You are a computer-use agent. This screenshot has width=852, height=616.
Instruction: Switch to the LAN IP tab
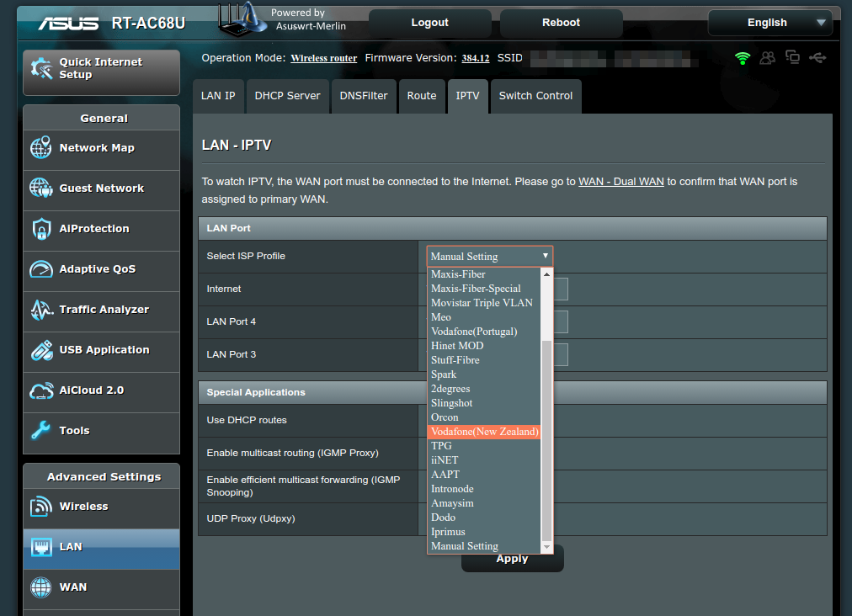(x=218, y=96)
